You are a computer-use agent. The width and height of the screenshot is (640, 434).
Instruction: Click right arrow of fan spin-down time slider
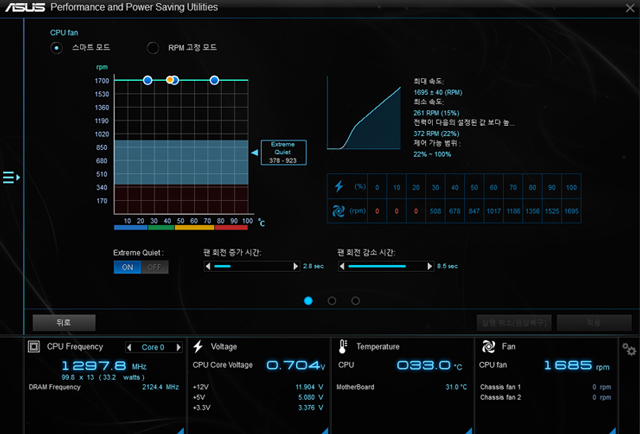(x=429, y=266)
